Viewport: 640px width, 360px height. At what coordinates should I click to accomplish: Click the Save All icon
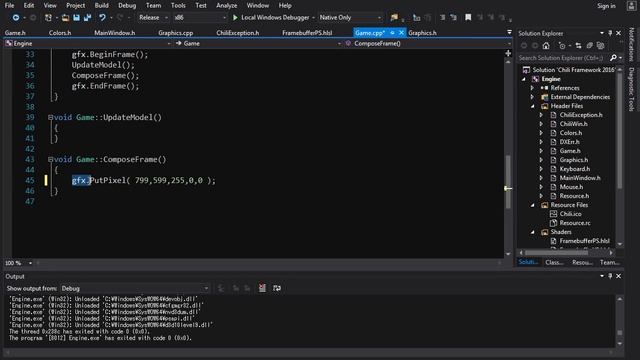click(x=87, y=18)
